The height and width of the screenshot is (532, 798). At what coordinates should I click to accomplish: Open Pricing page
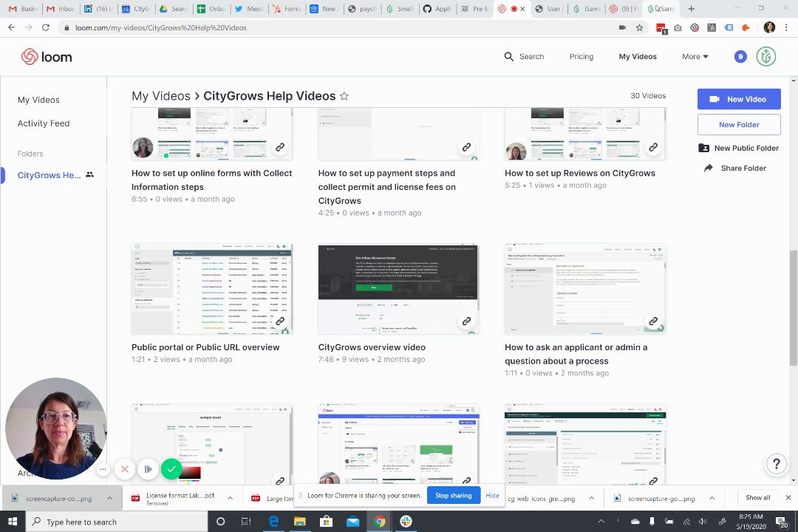coord(582,56)
